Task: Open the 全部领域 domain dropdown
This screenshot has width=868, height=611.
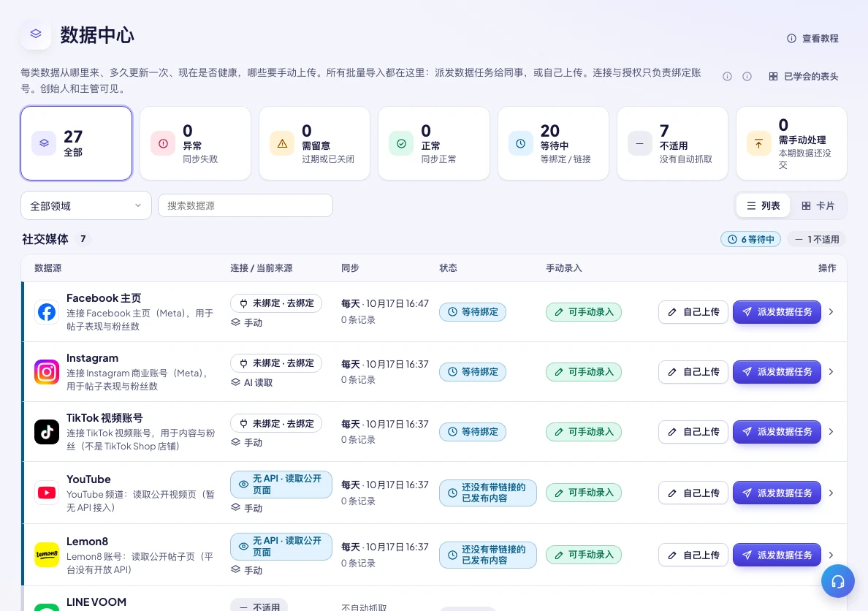Action: pos(86,205)
